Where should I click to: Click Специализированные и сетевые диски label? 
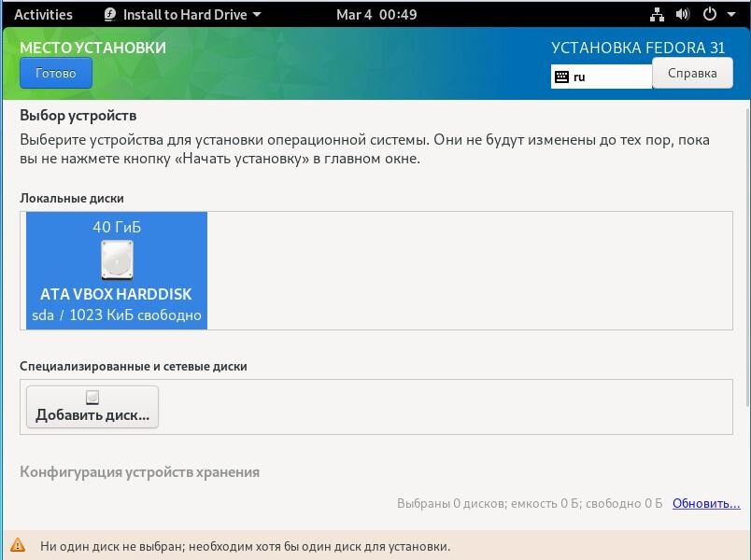(134, 366)
